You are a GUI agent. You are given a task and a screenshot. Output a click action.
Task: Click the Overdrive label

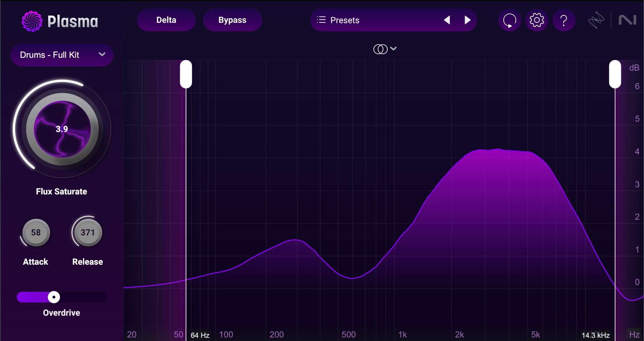tap(61, 313)
